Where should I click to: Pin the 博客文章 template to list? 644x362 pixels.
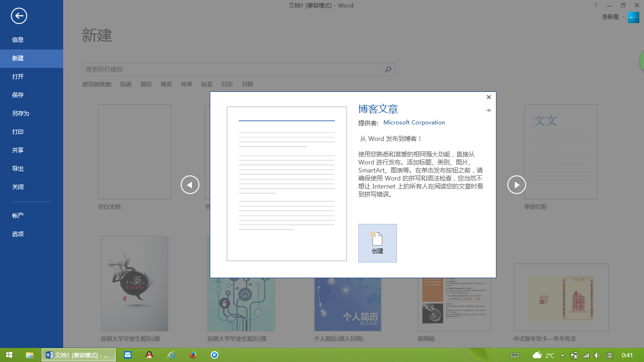pos(488,110)
